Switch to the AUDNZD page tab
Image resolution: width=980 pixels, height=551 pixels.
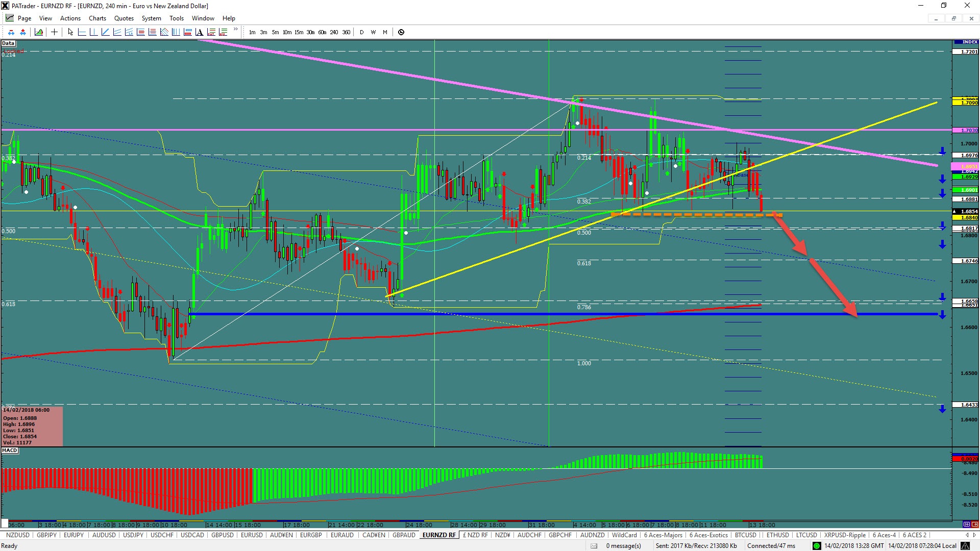(592, 535)
